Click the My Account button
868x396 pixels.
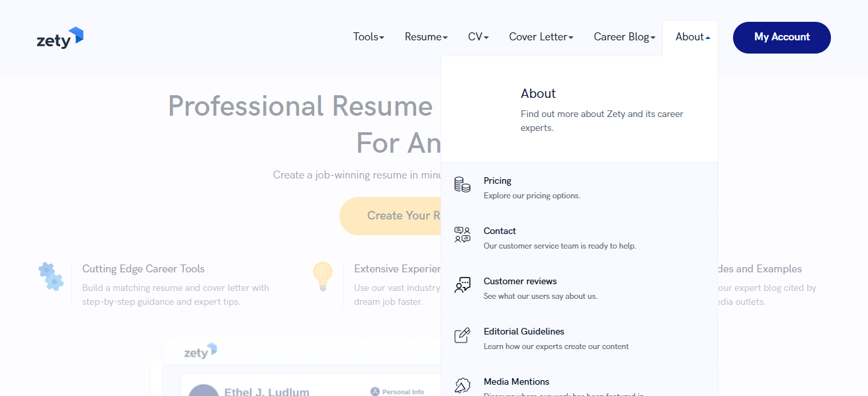click(x=782, y=38)
